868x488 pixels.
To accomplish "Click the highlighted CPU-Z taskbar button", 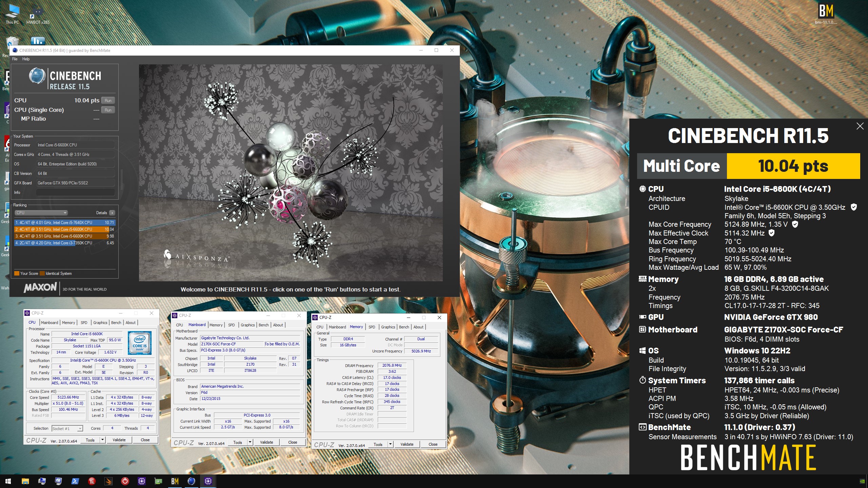I will [x=208, y=481].
